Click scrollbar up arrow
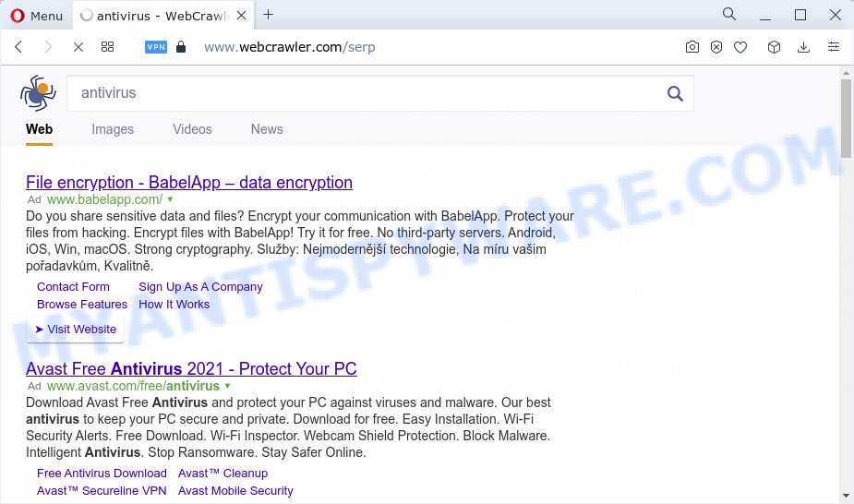The height and width of the screenshot is (504, 854). click(846, 72)
